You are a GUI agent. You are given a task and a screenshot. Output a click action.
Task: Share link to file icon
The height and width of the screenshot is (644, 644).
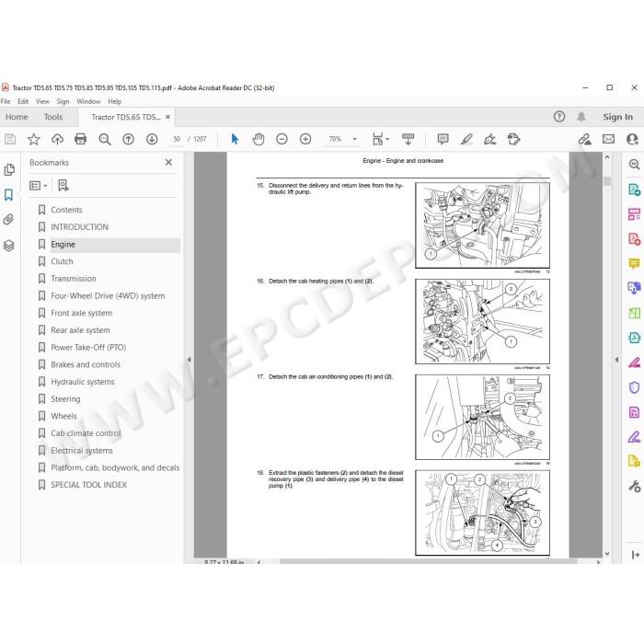[584, 139]
